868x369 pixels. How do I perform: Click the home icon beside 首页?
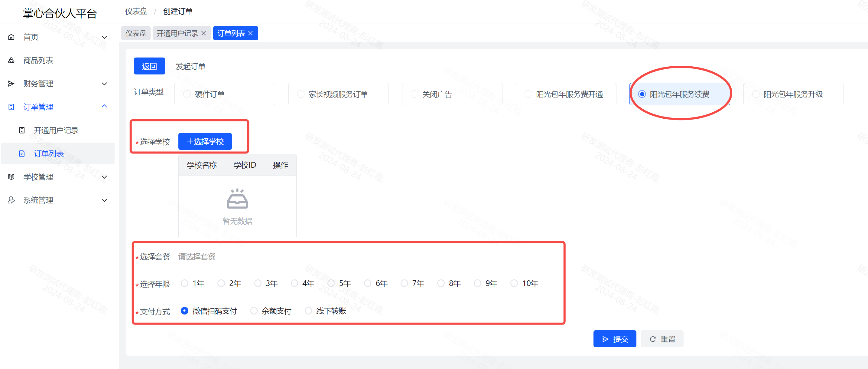click(x=11, y=37)
